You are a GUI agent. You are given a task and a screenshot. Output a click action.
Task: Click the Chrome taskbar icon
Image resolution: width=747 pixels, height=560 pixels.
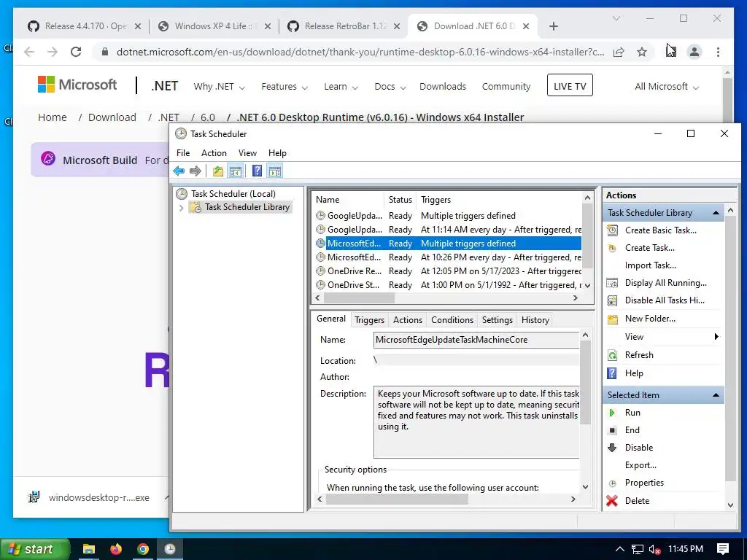pos(143,549)
